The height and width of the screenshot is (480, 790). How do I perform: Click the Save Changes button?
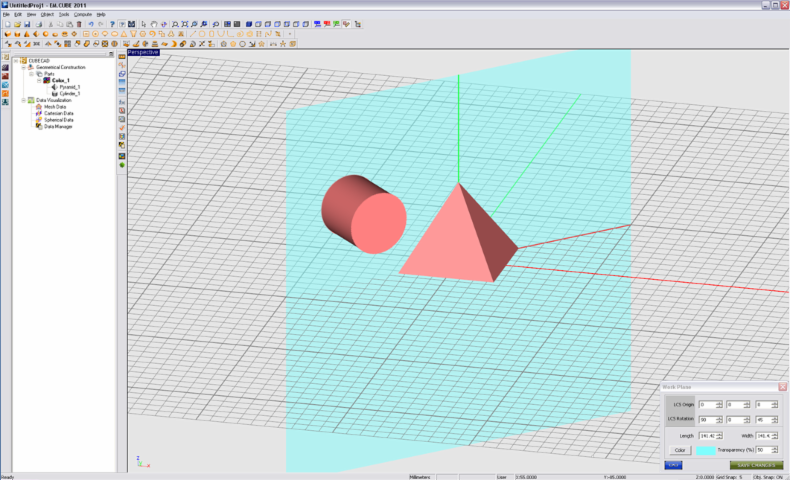tap(756, 465)
